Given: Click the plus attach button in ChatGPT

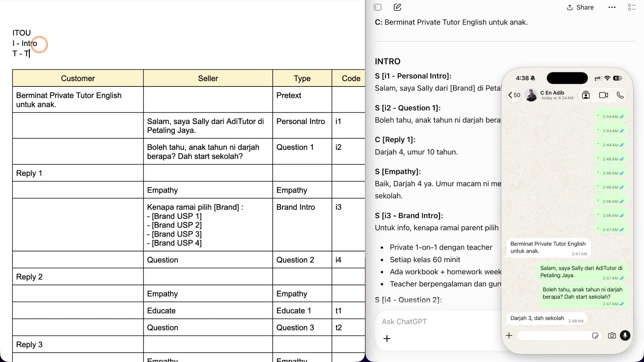Looking at the screenshot, I should coord(387,339).
